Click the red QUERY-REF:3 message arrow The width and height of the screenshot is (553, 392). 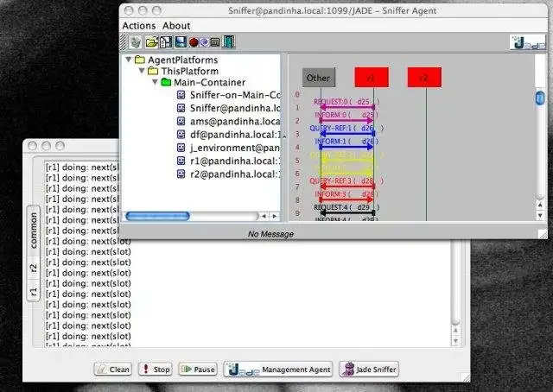click(x=347, y=187)
